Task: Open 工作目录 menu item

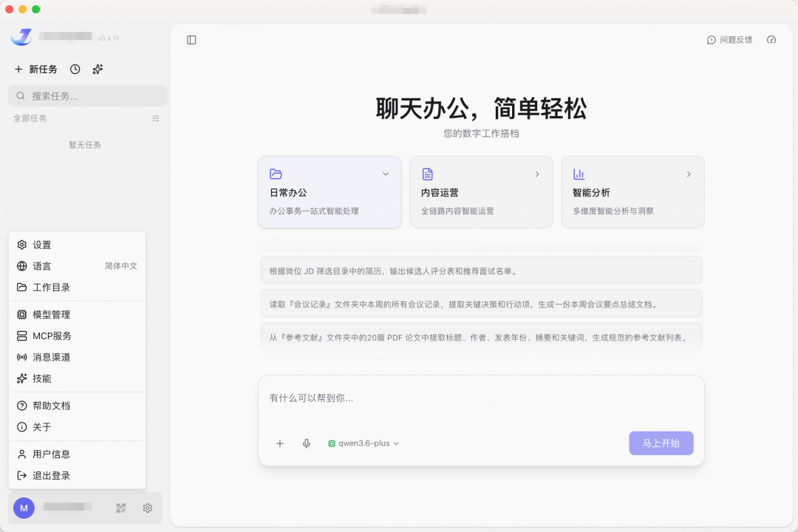Action: click(78, 287)
